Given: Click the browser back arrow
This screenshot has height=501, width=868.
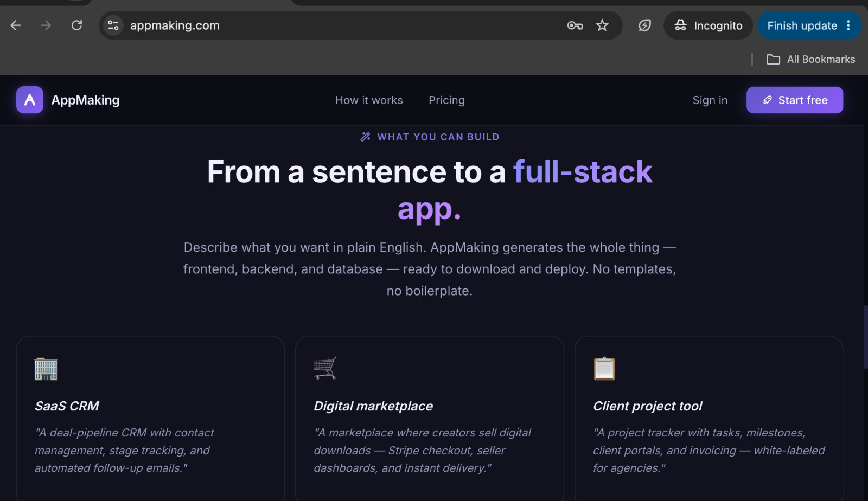Looking at the screenshot, I should click(x=15, y=25).
